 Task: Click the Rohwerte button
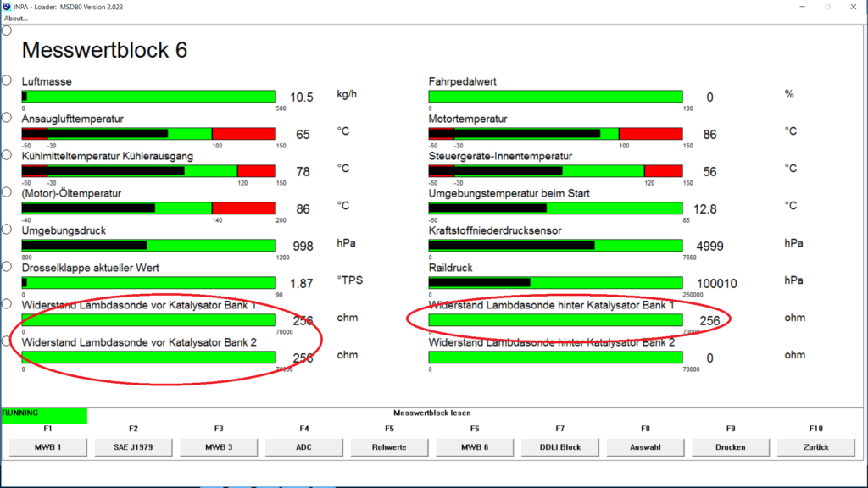click(389, 447)
